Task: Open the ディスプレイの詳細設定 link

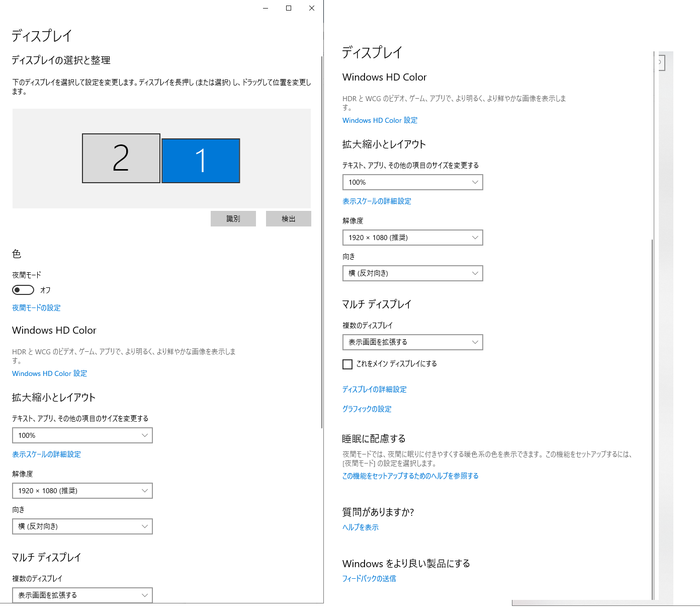Action: pos(375,390)
